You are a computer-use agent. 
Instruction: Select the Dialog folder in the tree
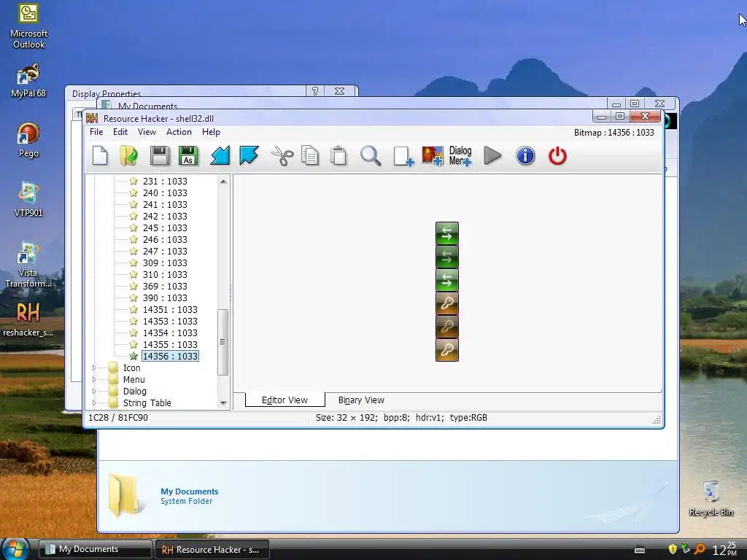[135, 391]
